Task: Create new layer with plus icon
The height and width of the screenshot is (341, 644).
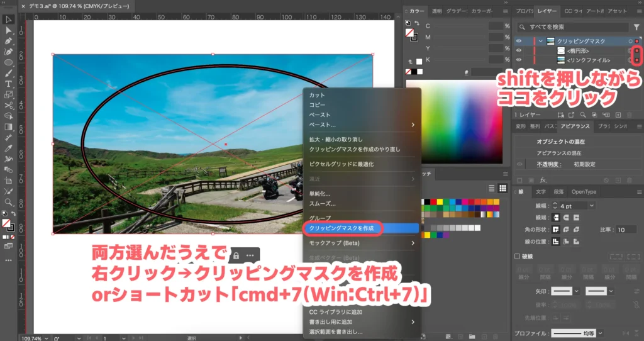Action: (617, 115)
